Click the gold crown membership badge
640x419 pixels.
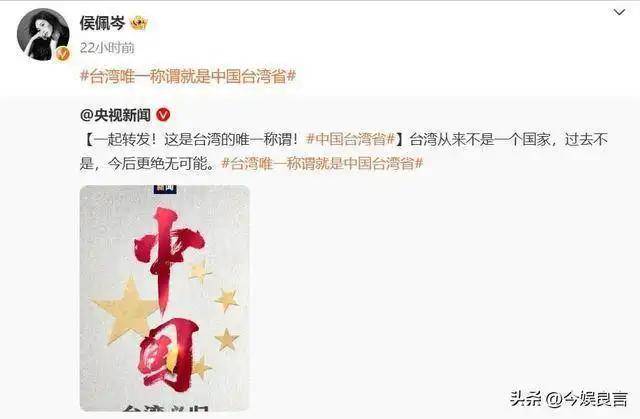[139, 23]
